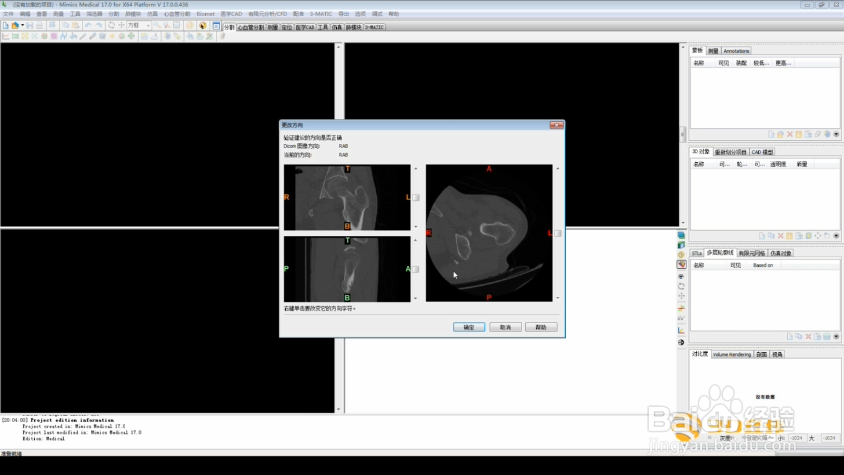844x475 pixels.
Task: Click the red X delete icon in the 3D objects panel
Action: point(780,236)
